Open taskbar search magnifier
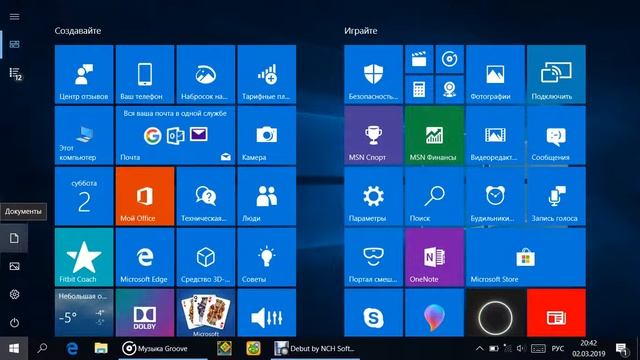This screenshot has width=640, height=360. [42, 349]
